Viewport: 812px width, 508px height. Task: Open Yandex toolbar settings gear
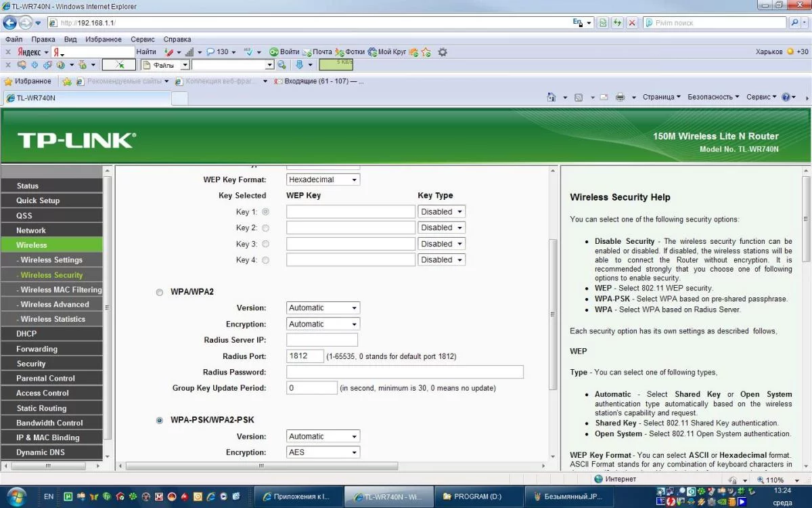443,51
